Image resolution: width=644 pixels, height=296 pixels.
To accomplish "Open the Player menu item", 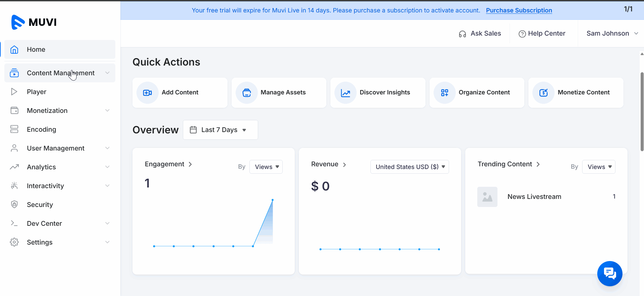I will click(37, 92).
